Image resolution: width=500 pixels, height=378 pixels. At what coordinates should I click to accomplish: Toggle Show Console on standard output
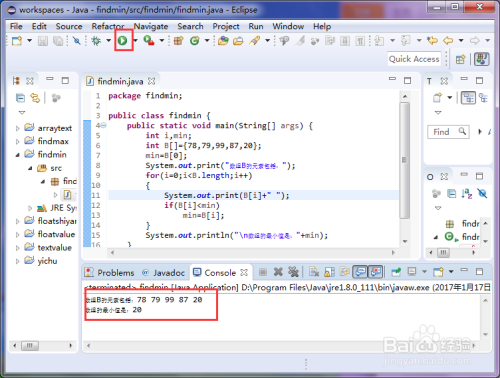[360, 272]
